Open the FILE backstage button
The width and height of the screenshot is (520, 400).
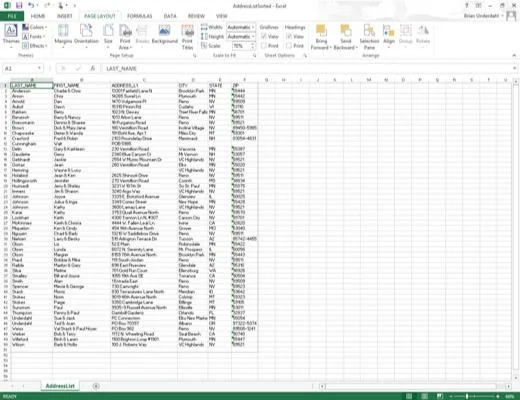point(12,16)
